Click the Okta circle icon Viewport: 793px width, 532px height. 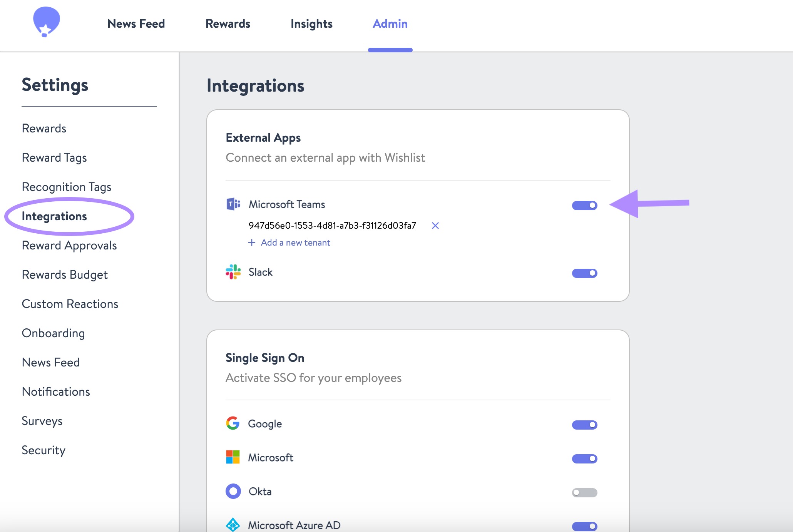coord(233,491)
